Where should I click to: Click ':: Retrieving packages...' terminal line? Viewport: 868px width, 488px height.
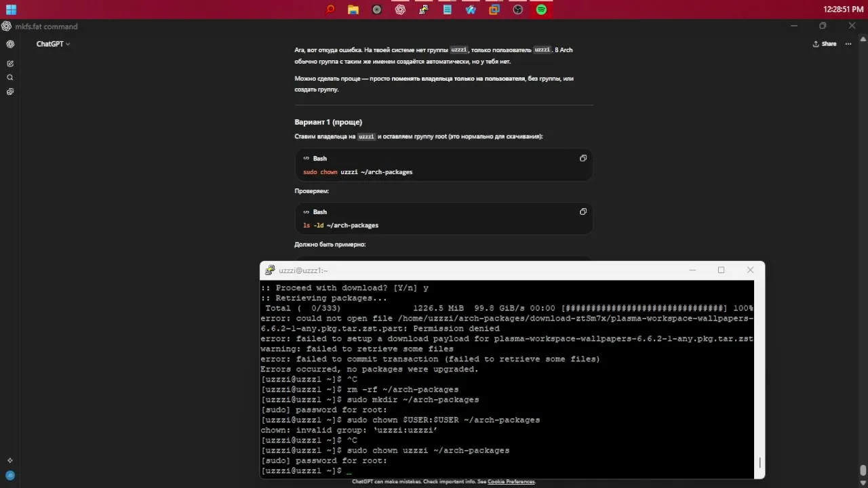[324, 298]
